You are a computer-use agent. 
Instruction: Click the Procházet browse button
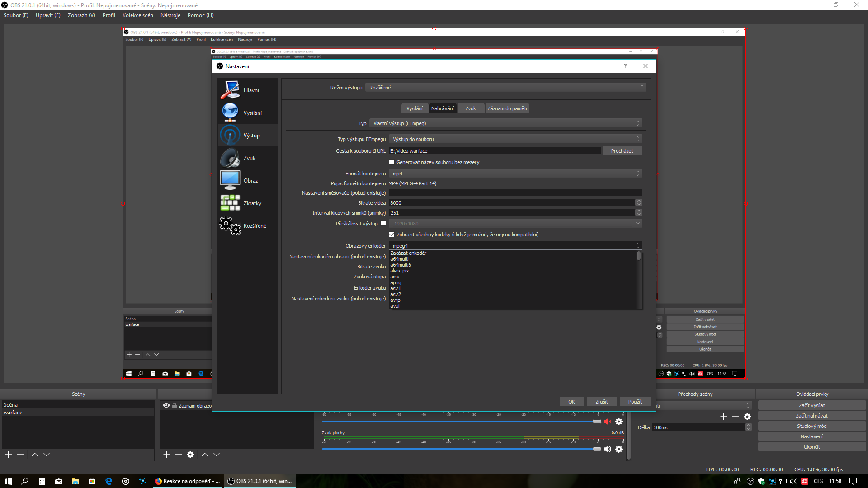pos(622,151)
